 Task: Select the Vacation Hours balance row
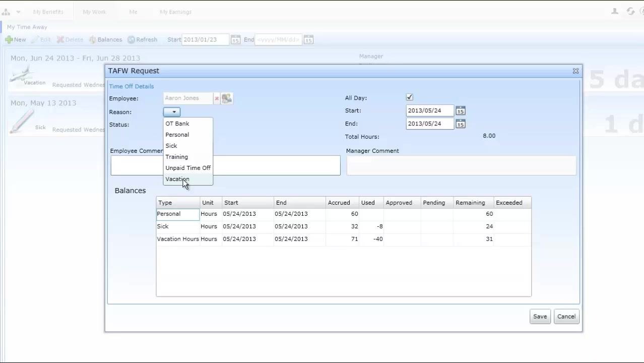tap(344, 239)
